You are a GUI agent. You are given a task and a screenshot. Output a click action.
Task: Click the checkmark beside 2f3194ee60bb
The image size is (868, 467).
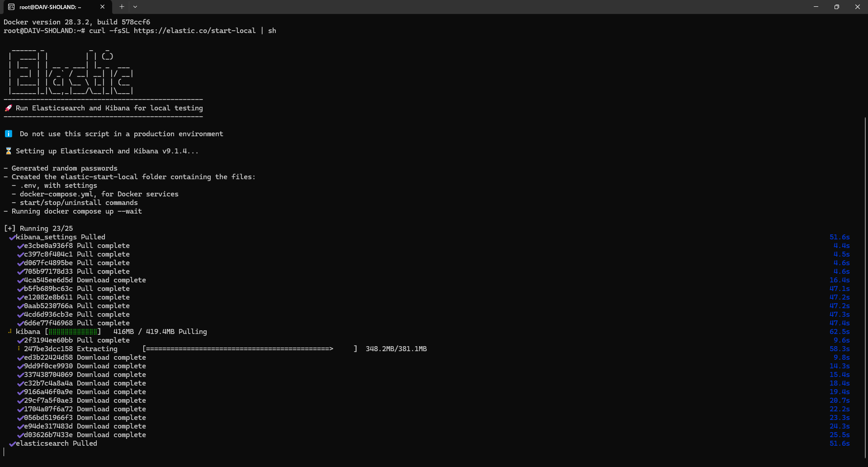20,341
